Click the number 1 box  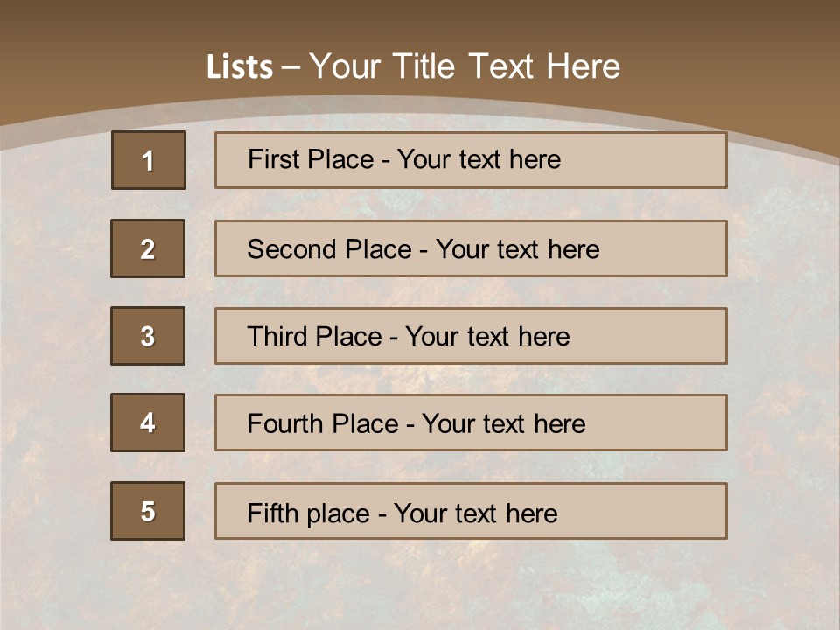(149, 160)
